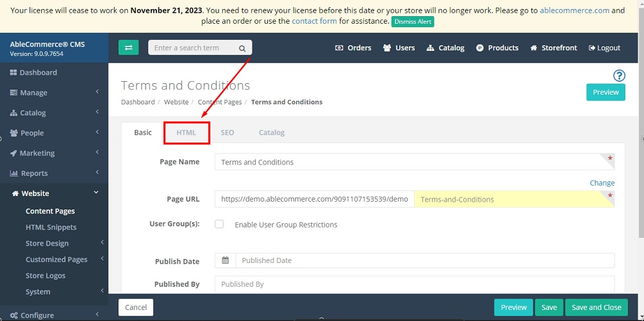Expand the System submenu

click(x=102, y=291)
